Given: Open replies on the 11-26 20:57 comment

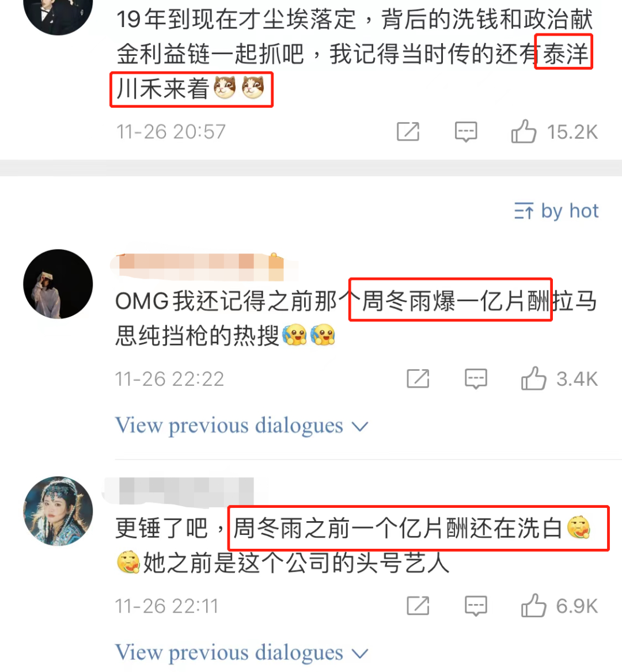Looking at the screenshot, I should point(465,131).
